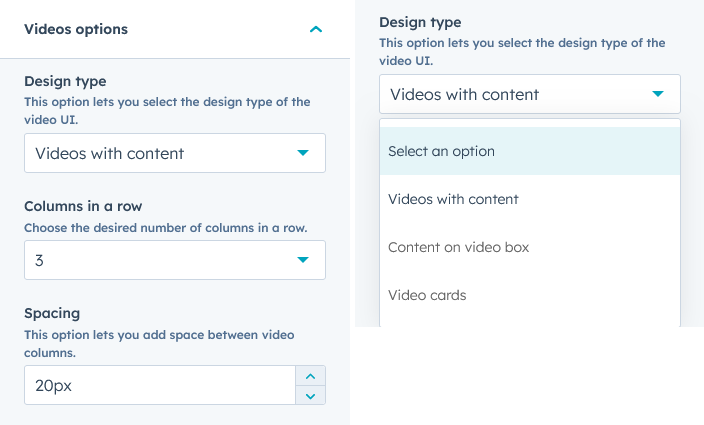Click the Videos options section title
The height and width of the screenshot is (425, 704).
tap(76, 29)
